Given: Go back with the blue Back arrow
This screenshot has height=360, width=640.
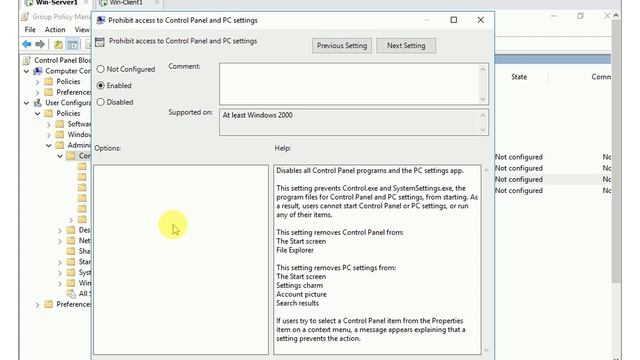Looking at the screenshot, I should point(27,44).
